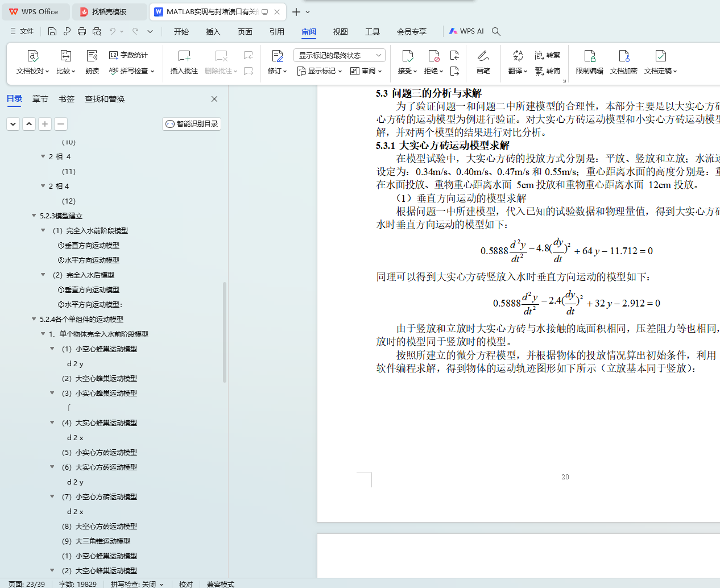Click the navigation pane vertical scrollbar
The image size is (720, 588).
tap(225, 332)
